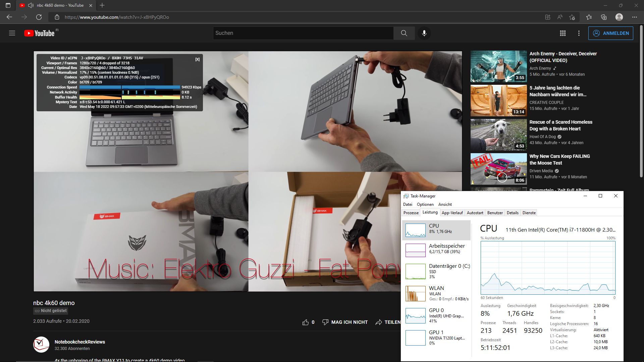Click into the Suchen search field

point(302,33)
